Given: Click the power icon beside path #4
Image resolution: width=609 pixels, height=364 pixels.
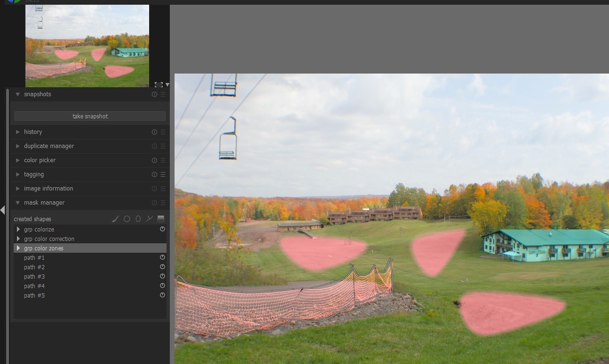Looking at the screenshot, I should (162, 286).
